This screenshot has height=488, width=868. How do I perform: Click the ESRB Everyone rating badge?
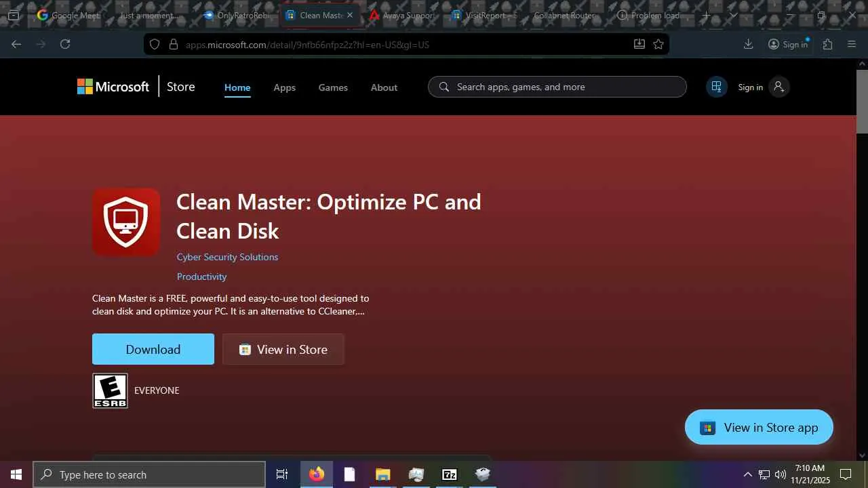click(x=110, y=390)
